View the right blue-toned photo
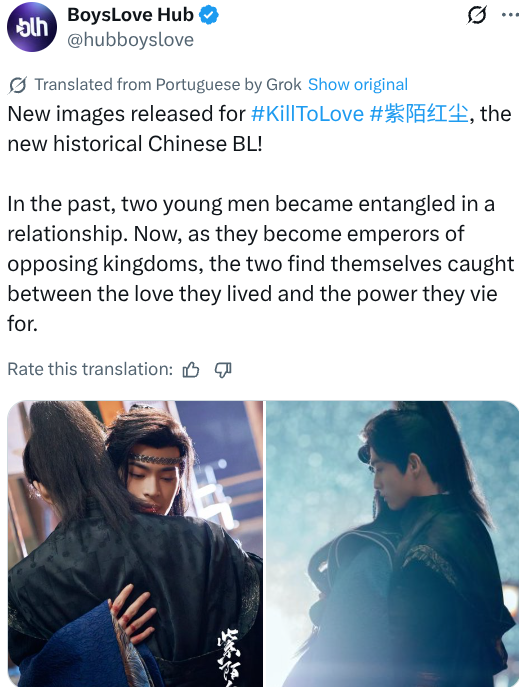 pos(392,544)
